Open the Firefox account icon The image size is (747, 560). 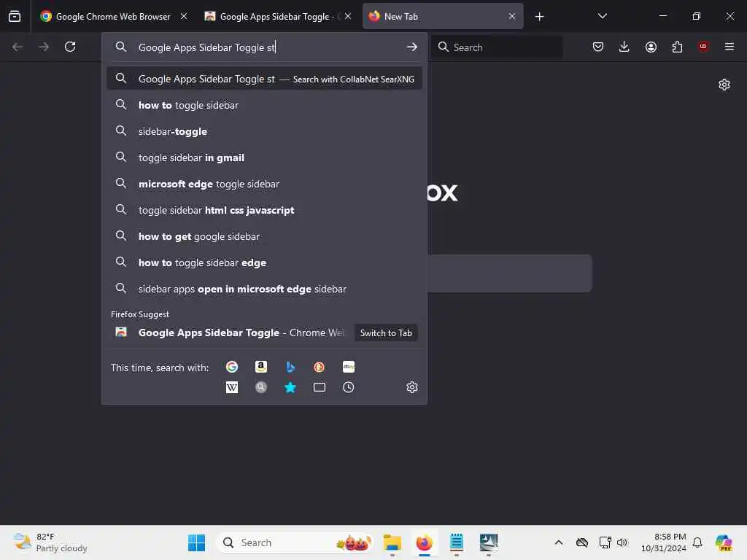tap(651, 47)
